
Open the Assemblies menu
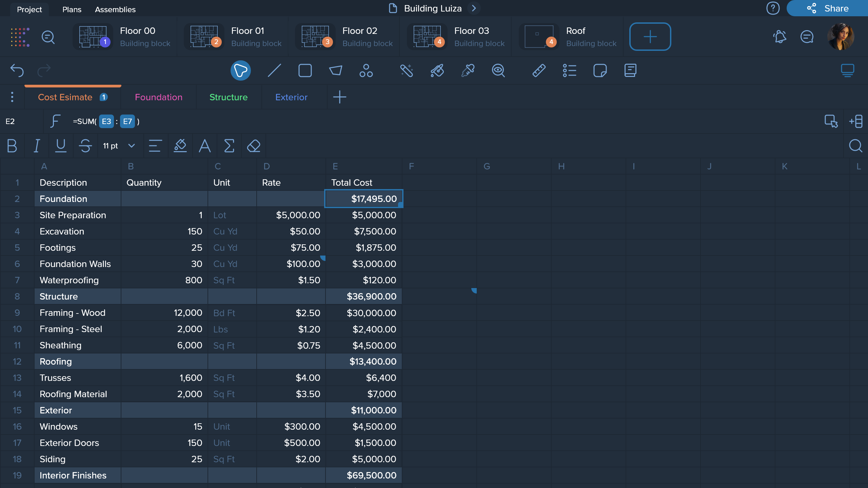(x=115, y=9)
